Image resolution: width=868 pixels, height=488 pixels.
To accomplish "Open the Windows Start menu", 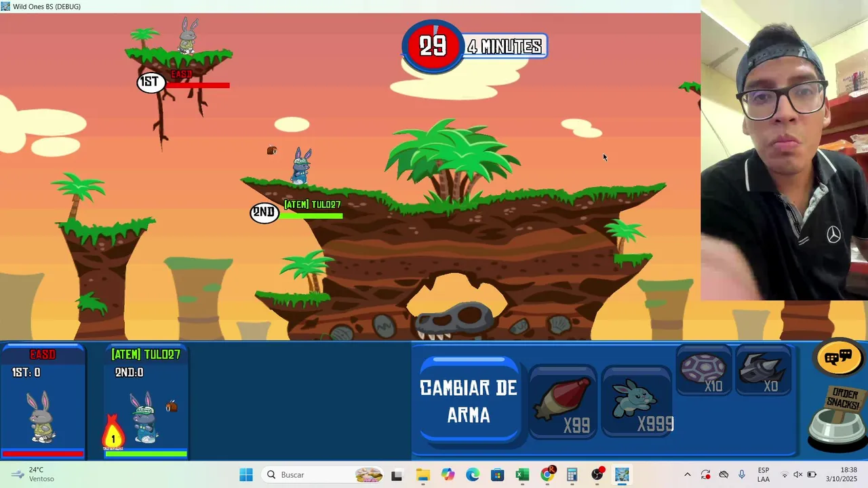I will pos(246,474).
